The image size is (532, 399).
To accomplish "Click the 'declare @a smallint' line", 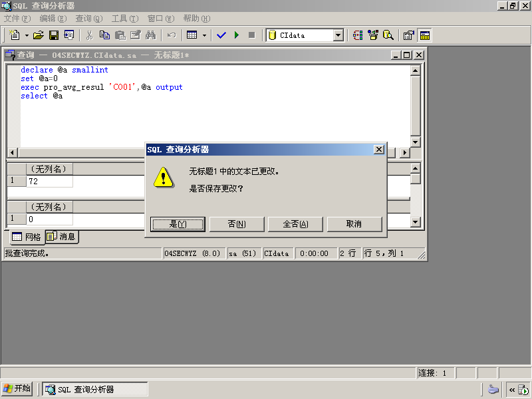I will 65,70.
